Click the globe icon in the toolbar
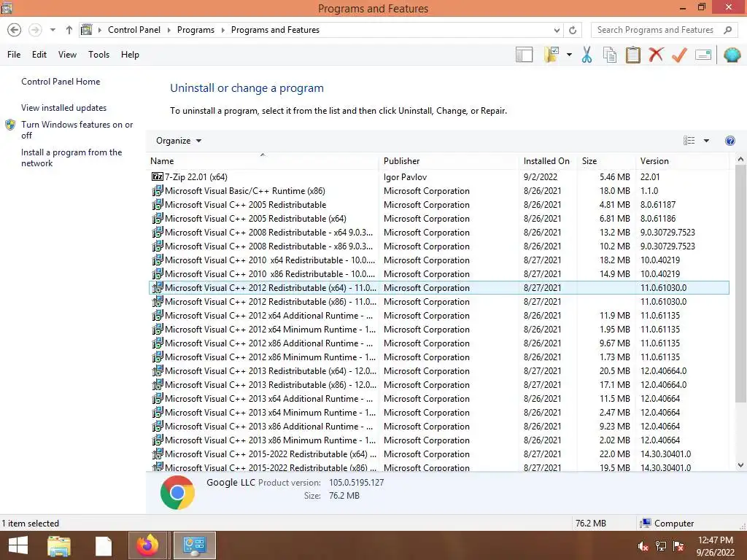This screenshot has height=560, width=747. [x=732, y=55]
